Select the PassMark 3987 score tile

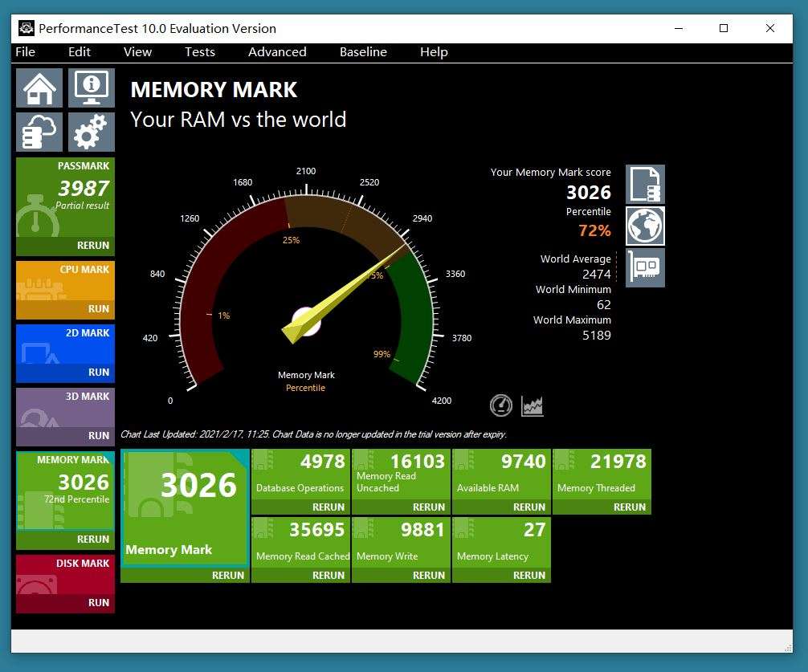(65, 198)
